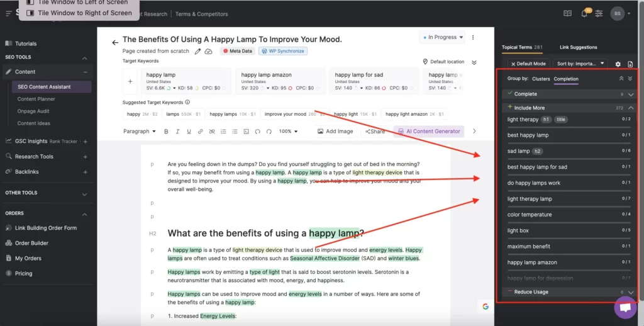Toggle bold formatting in the editor toolbar

(x=166, y=132)
